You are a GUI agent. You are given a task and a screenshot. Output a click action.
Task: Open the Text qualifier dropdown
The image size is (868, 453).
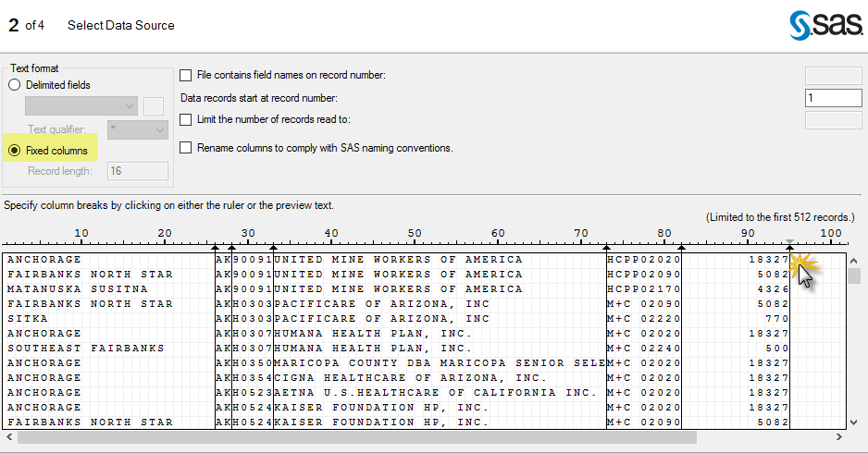point(138,129)
